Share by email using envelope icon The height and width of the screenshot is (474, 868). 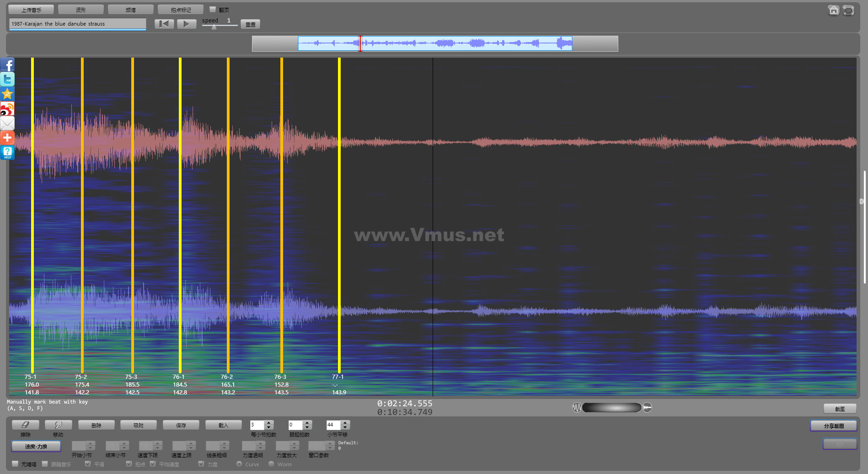tap(7, 123)
